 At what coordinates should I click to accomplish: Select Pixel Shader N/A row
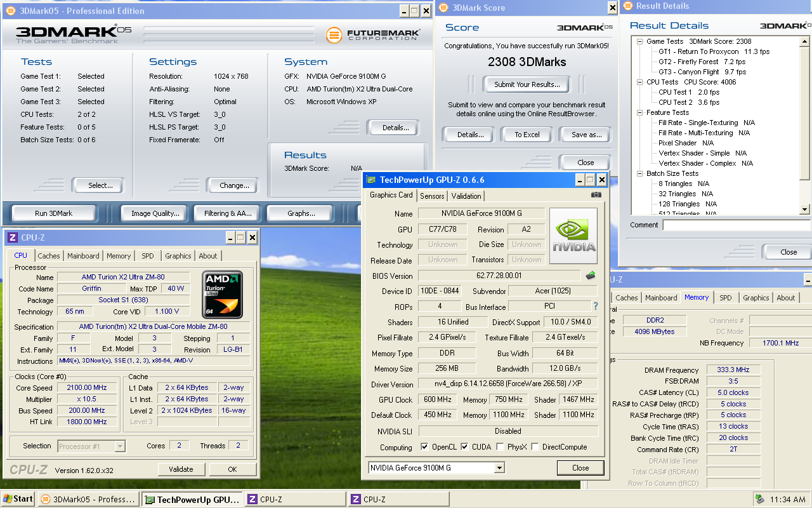[x=686, y=143]
